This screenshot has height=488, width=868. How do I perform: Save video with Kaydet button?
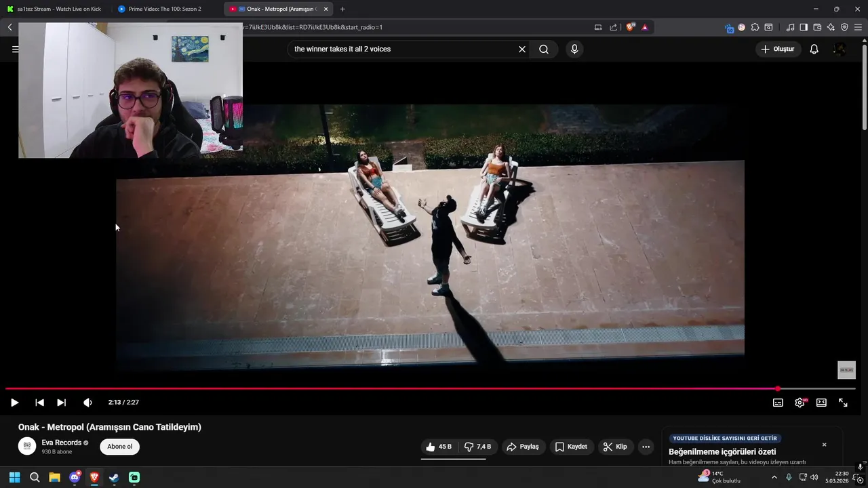click(x=571, y=447)
